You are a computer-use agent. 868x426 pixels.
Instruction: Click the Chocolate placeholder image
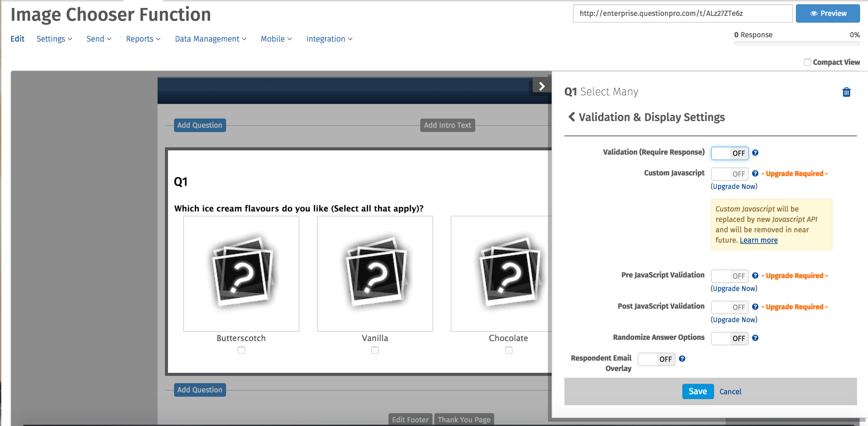(x=501, y=273)
